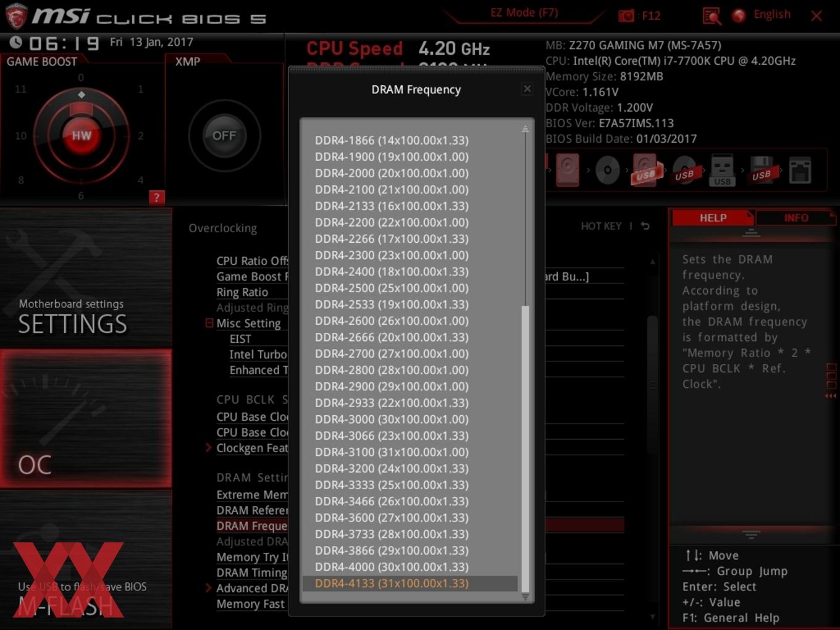This screenshot has height=630, width=840.
Task: Expand the Advanced DRAM submenu arrow
Action: pyautogui.click(x=209, y=588)
